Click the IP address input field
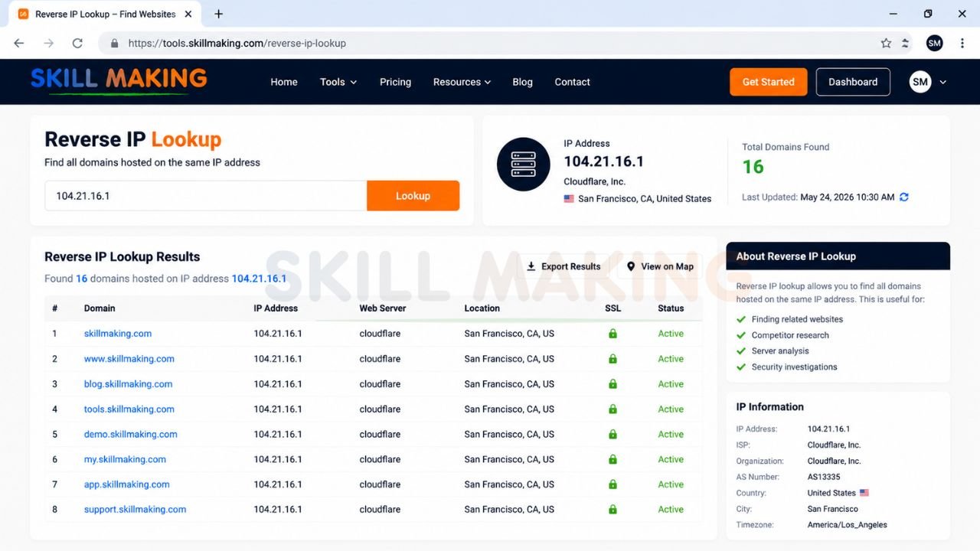Screen dimensions: 980x551 [x=206, y=196]
